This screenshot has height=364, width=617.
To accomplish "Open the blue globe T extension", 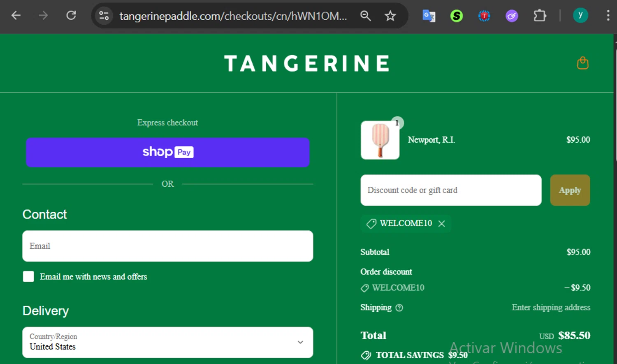I will pos(484,16).
